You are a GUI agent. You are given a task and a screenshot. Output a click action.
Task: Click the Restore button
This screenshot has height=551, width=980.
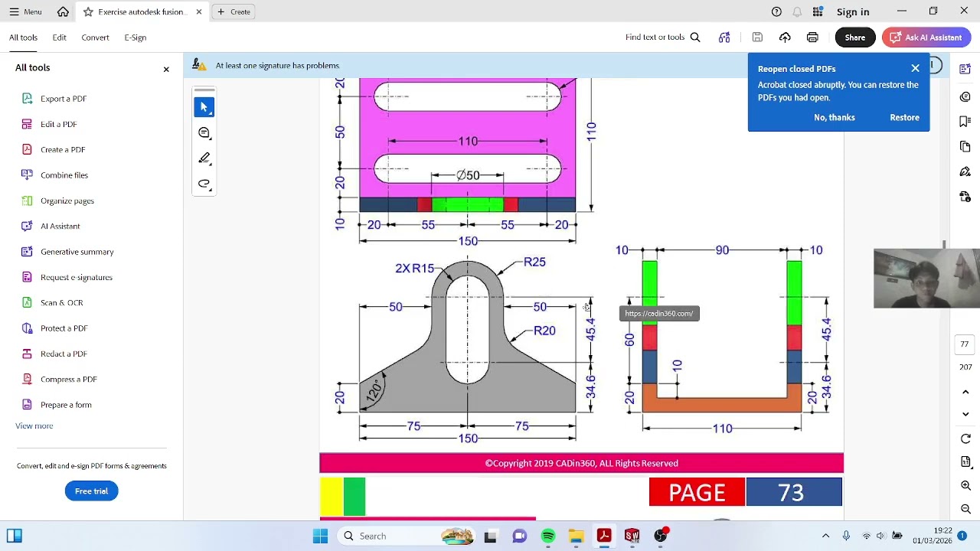[904, 117]
